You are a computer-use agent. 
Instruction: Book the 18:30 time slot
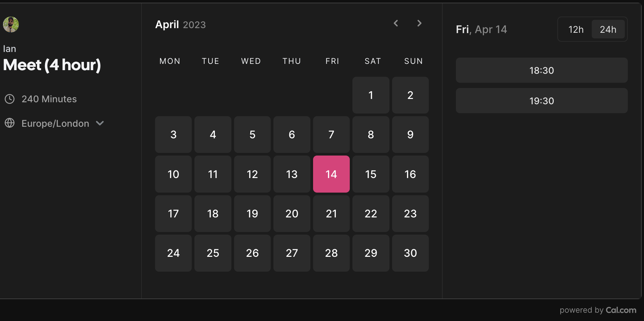[x=541, y=70]
